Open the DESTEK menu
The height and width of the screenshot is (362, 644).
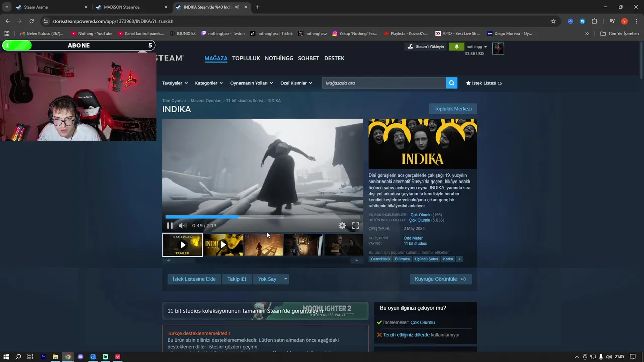[334, 58]
